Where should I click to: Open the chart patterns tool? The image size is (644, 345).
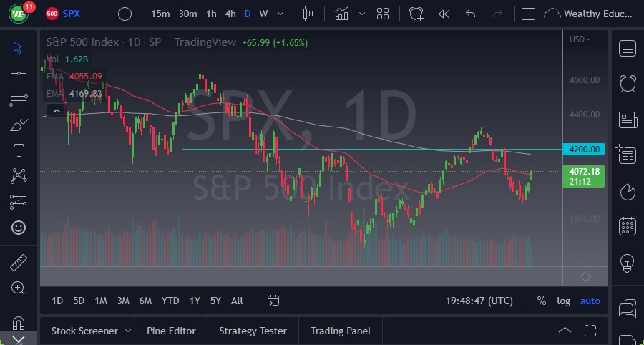coord(19,176)
